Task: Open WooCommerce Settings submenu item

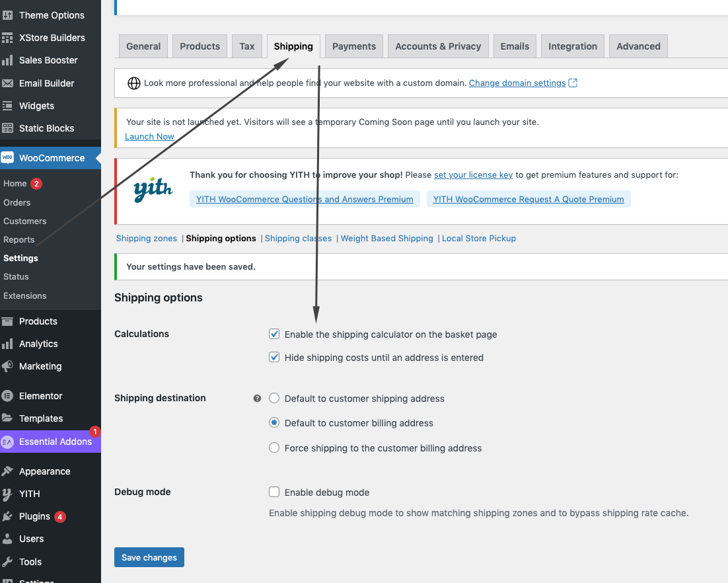Action: [x=20, y=258]
